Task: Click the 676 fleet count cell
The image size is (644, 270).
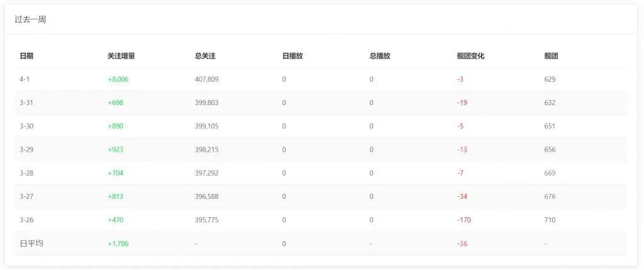Action: click(x=550, y=196)
